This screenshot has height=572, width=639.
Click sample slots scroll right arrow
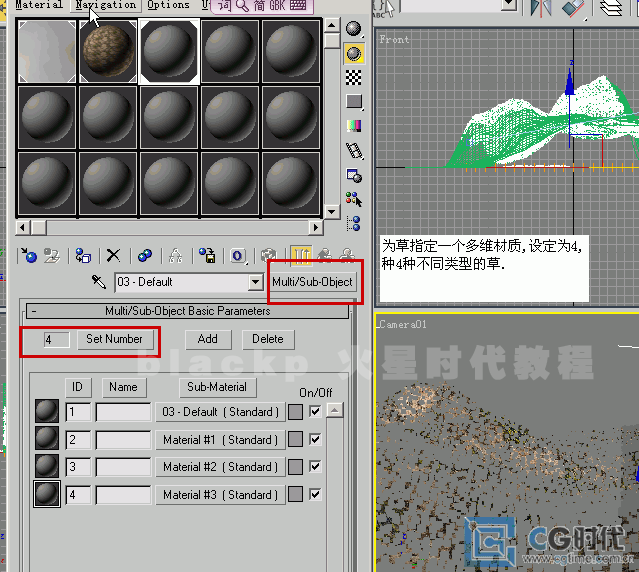tap(315, 227)
